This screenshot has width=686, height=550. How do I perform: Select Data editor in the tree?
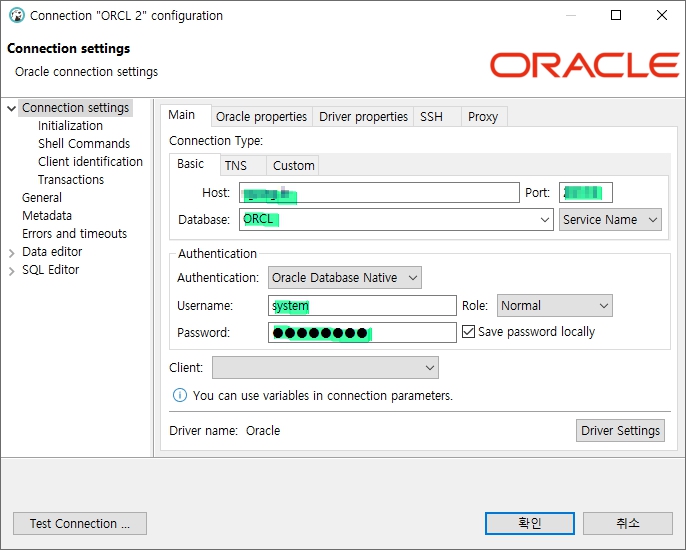(x=52, y=252)
